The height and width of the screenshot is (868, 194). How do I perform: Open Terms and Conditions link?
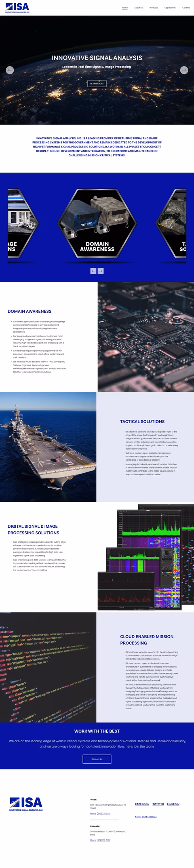click(146, 817)
